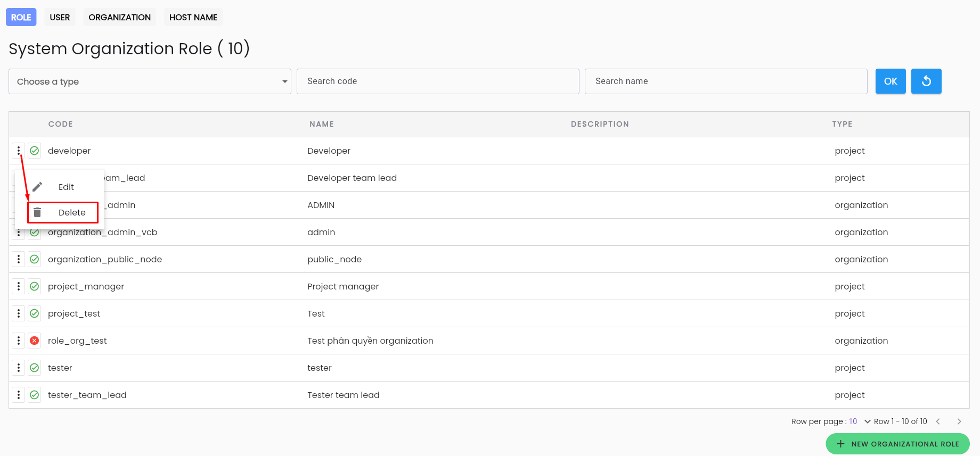This screenshot has height=456, width=980.
Task: Open the ORGANIZATION tab
Action: (x=120, y=17)
